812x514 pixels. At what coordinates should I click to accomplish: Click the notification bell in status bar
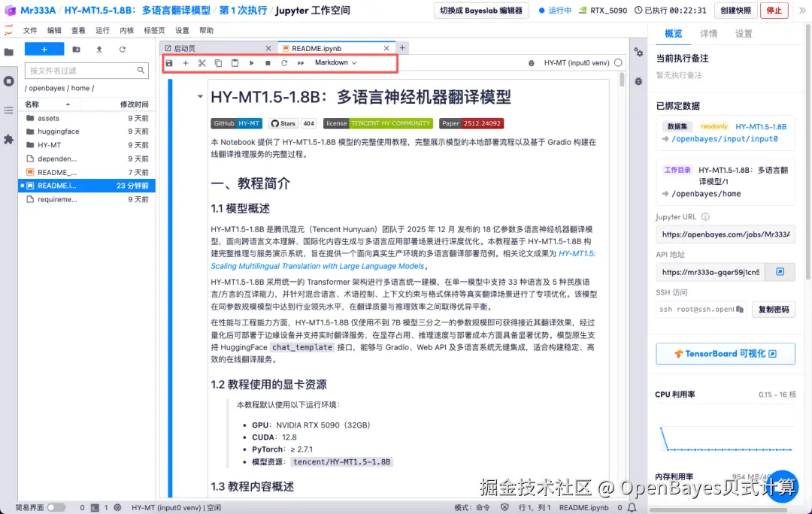[632, 507]
